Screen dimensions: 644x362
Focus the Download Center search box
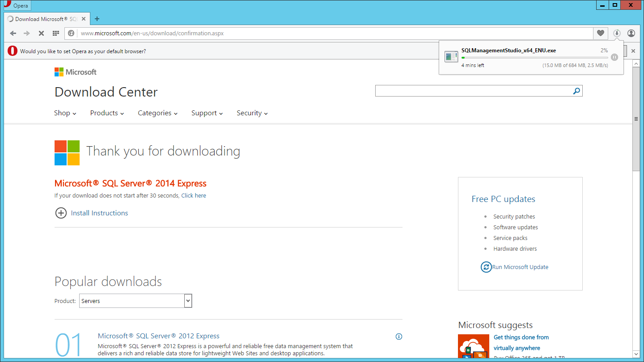tap(474, 91)
